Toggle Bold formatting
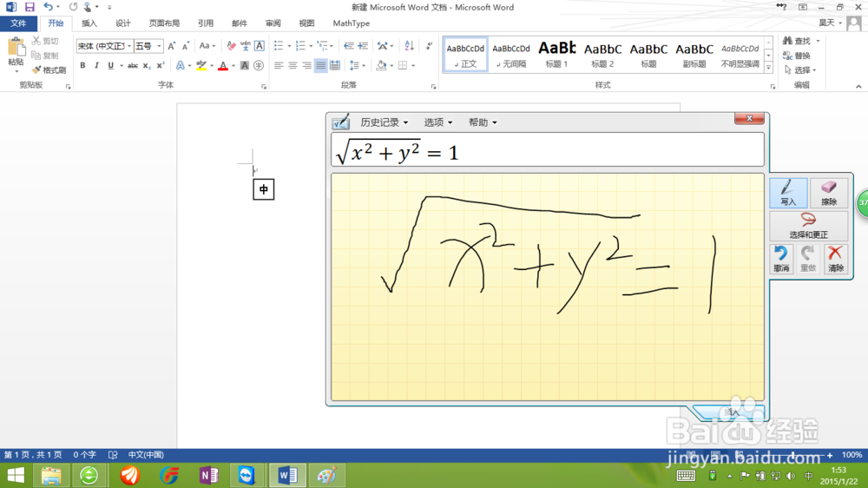 pos(82,65)
